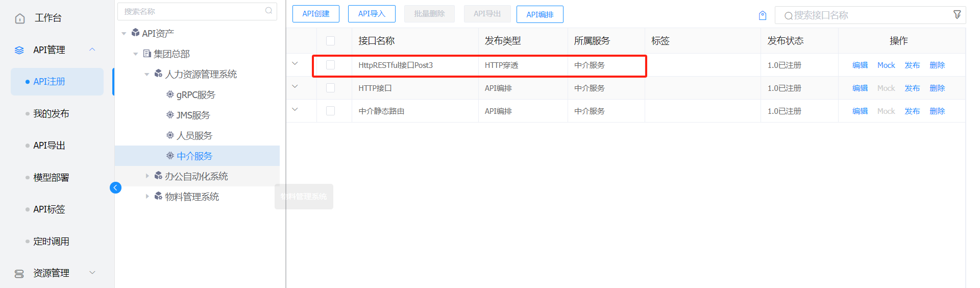980x288 pixels.
Task: Click the API导入 button
Action: pyautogui.click(x=372, y=14)
